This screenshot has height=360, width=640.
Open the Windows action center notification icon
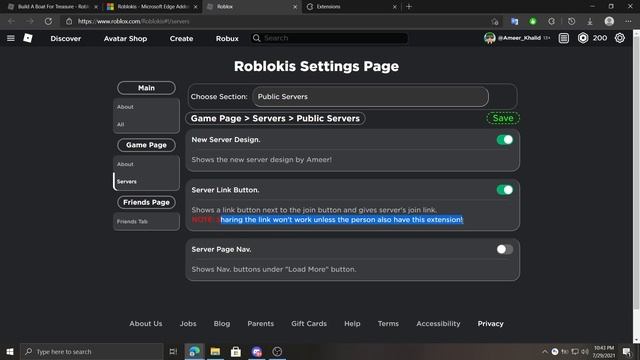[627, 351]
